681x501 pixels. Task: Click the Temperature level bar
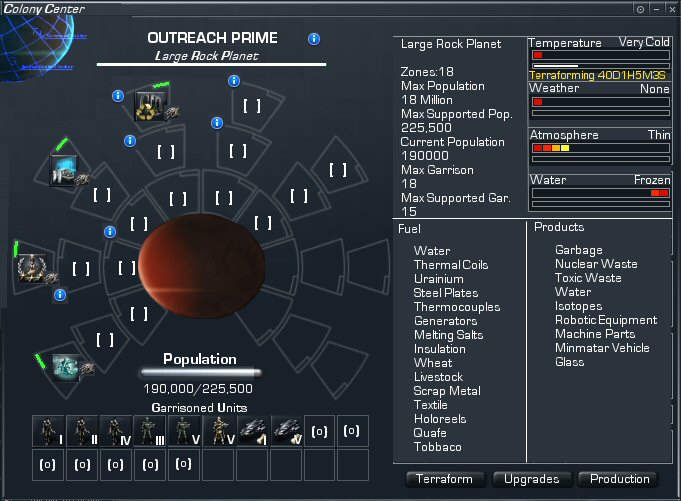pos(601,55)
